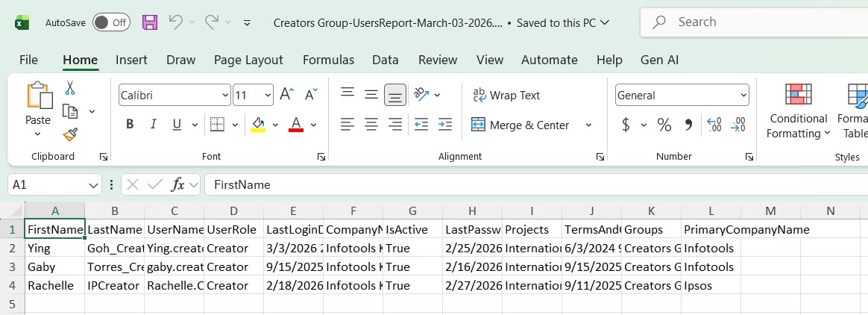The height and width of the screenshot is (315, 868).
Task: Open the Gen AI tab
Action: coord(659,60)
